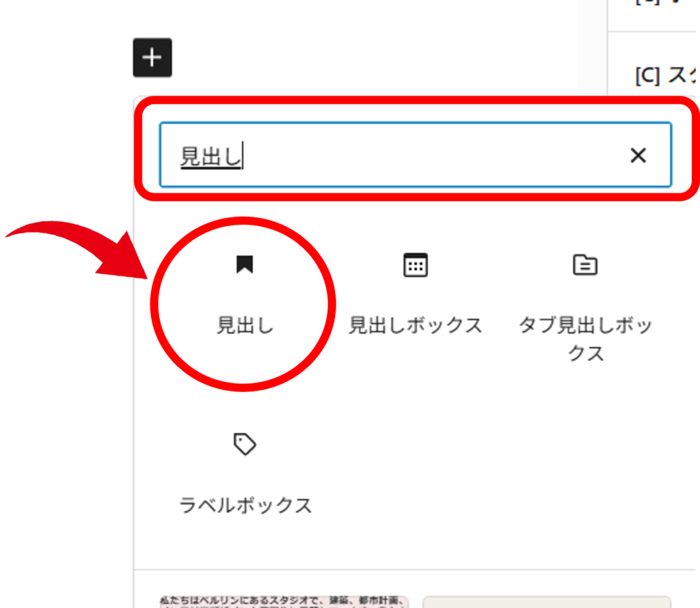The width and height of the screenshot is (700, 608).
Task: Select the ラベルボックス tag icon
Action: click(245, 445)
